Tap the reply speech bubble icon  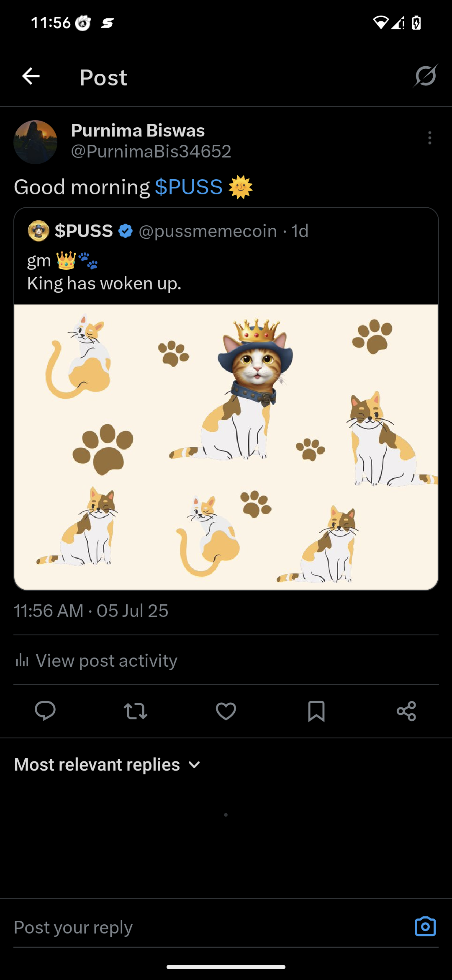click(45, 711)
